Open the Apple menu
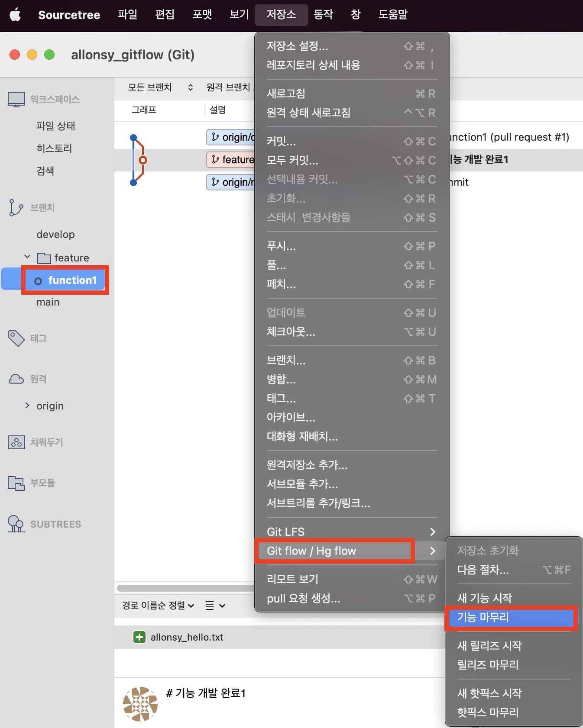Image resolution: width=583 pixels, height=728 pixels. 15,15
